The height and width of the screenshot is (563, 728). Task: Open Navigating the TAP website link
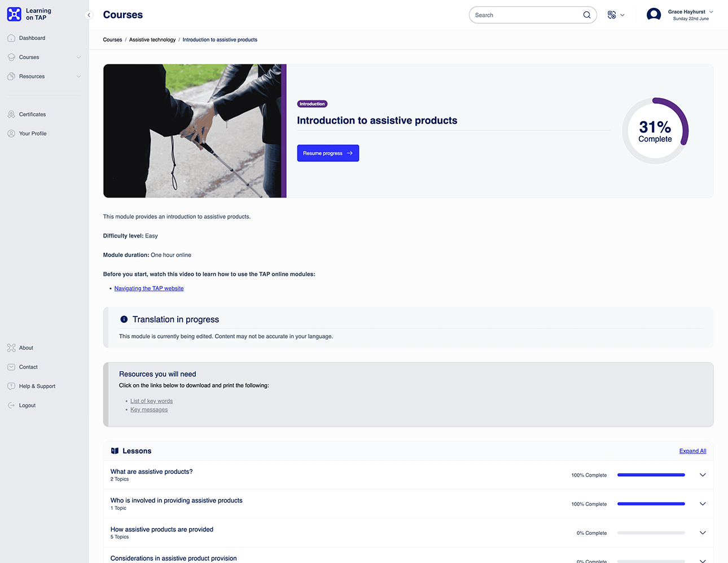(x=149, y=288)
